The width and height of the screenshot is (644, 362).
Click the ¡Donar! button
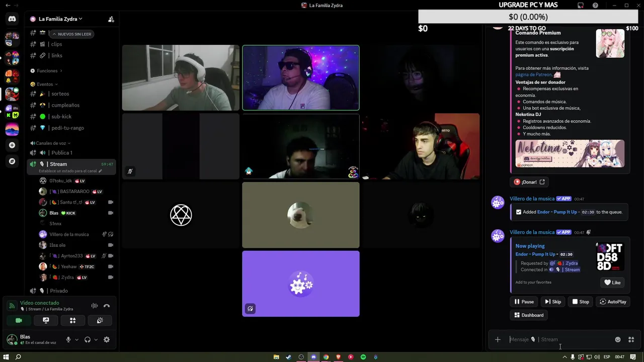[529, 182]
